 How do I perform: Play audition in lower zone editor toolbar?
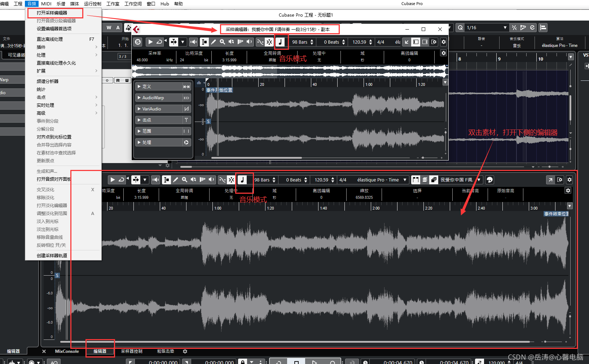pos(113,180)
